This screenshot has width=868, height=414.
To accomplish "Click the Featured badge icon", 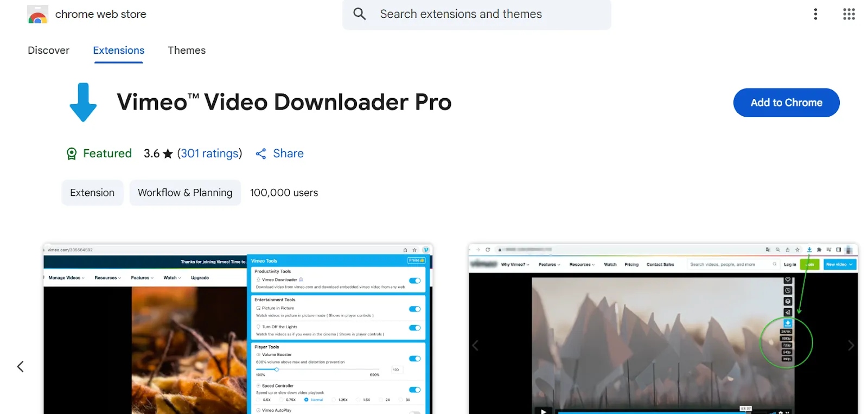I will point(72,154).
